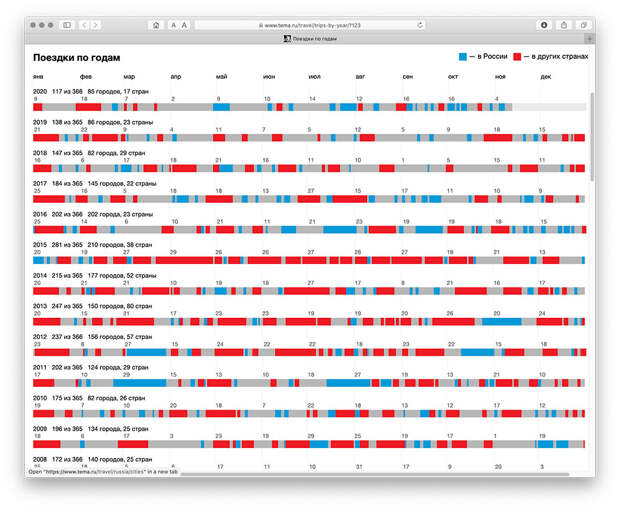
Task: Click the blue 'в России' legend swatch
Action: pyautogui.click(x=463, y=57)
